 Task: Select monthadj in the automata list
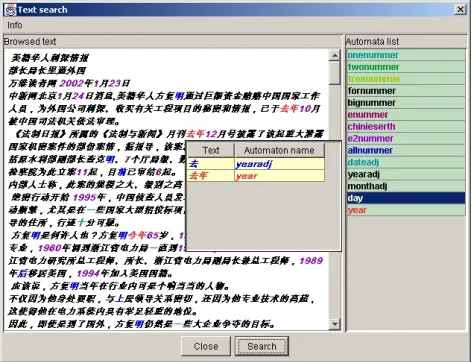[406, 186]
